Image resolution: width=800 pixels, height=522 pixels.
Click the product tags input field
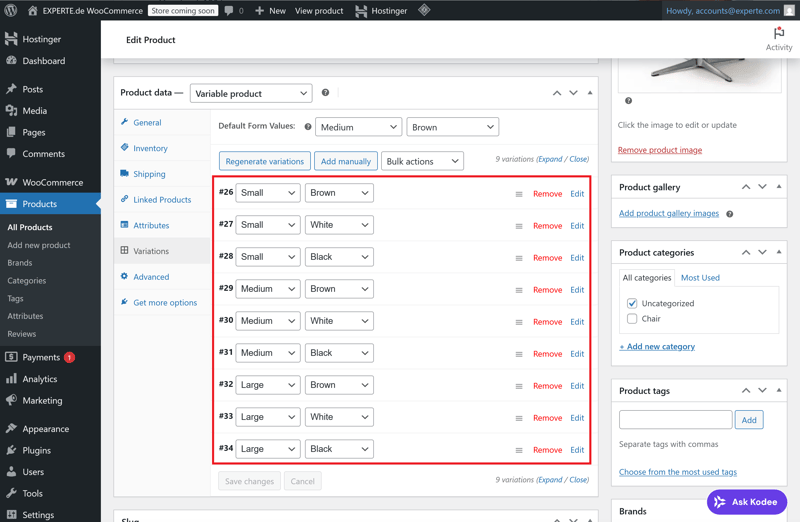675,420
